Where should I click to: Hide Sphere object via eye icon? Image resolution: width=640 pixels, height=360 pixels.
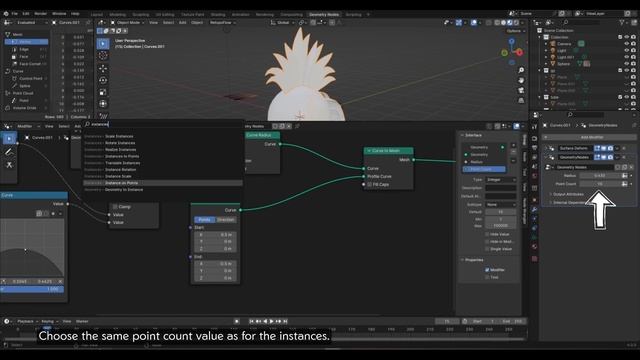tap(627, 64)
